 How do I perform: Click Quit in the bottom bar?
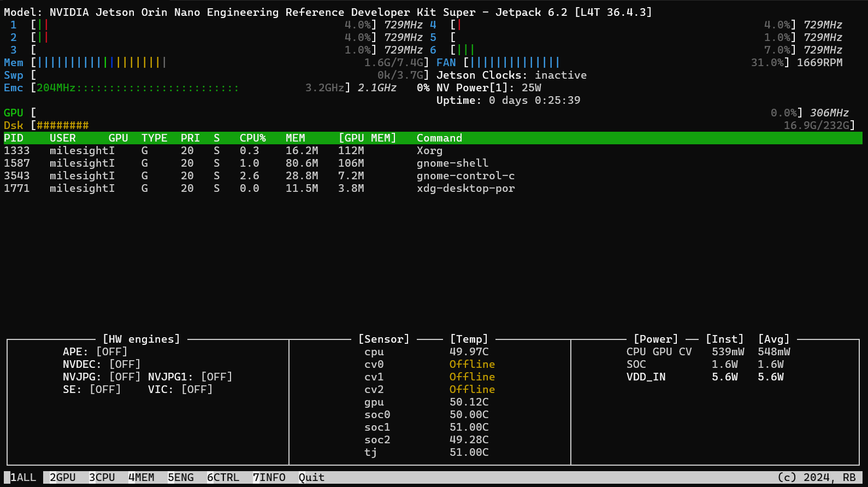311,477
